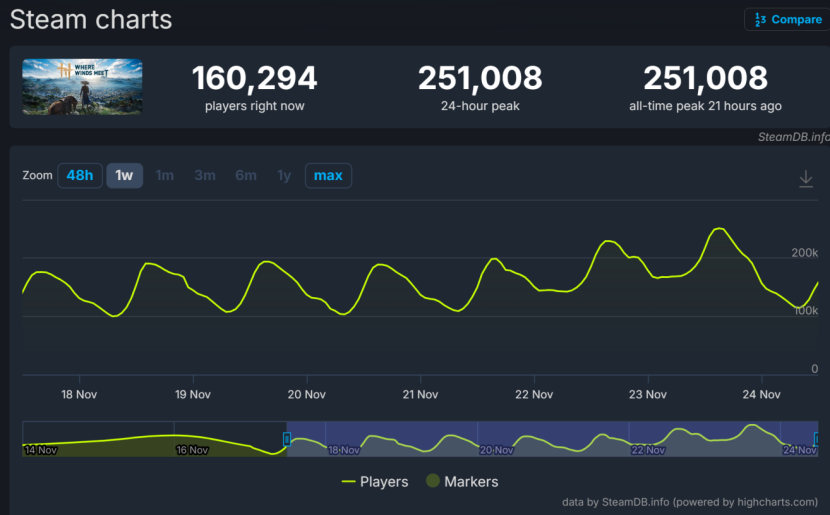Click the unselected 14–16 Nov navigator region
This screenshot has width=830, height=515.
(150, 438)
